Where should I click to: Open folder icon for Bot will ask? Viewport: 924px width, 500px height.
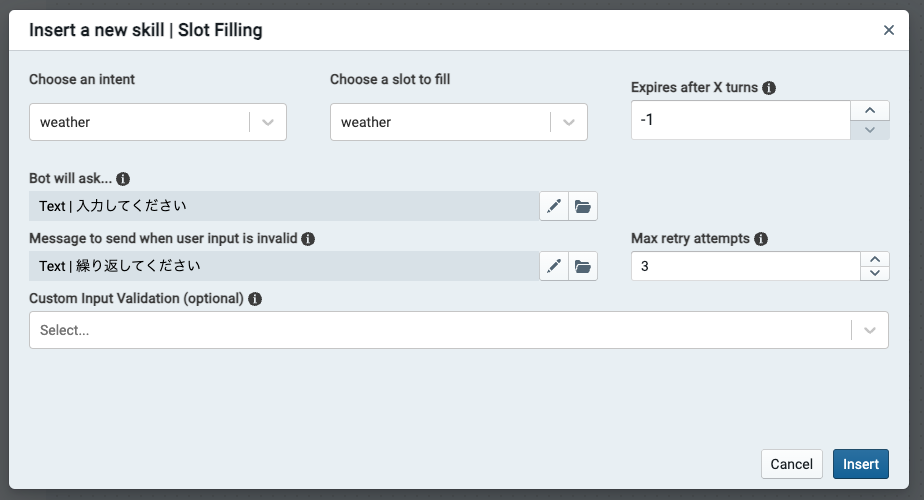click(583, 207)
